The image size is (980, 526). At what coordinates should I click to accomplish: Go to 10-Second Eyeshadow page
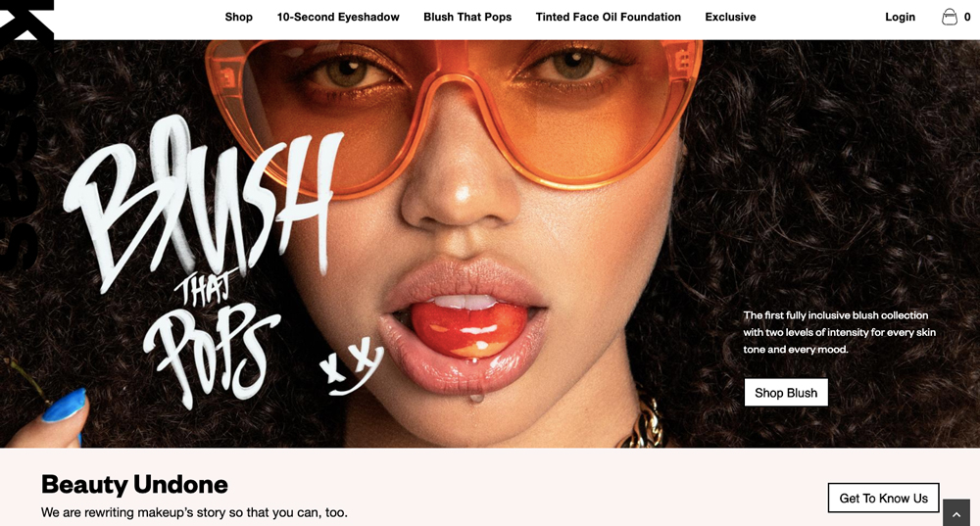click(338, 17)
